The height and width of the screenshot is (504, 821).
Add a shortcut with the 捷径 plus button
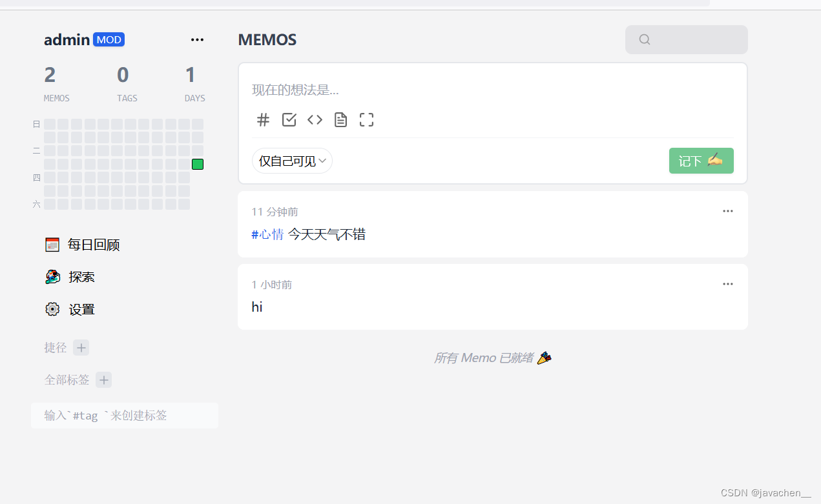[81, 347]
